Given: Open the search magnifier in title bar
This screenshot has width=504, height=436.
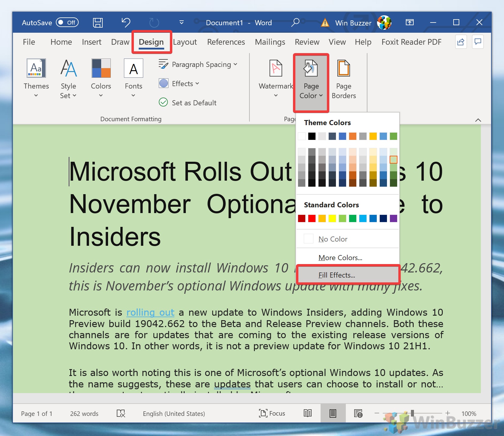Looking at the screenshot, I should tap(295, 23).
